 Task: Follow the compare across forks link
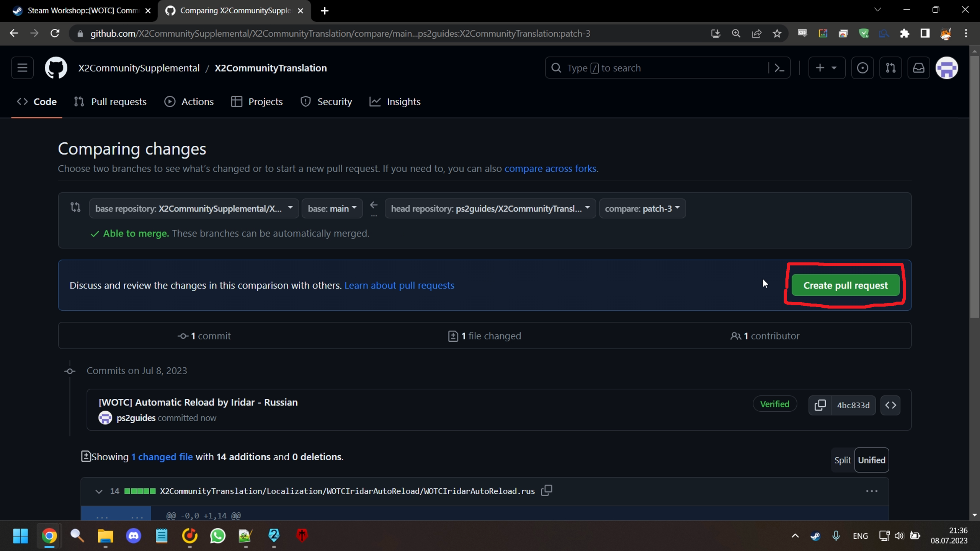(x=550, y=169)
